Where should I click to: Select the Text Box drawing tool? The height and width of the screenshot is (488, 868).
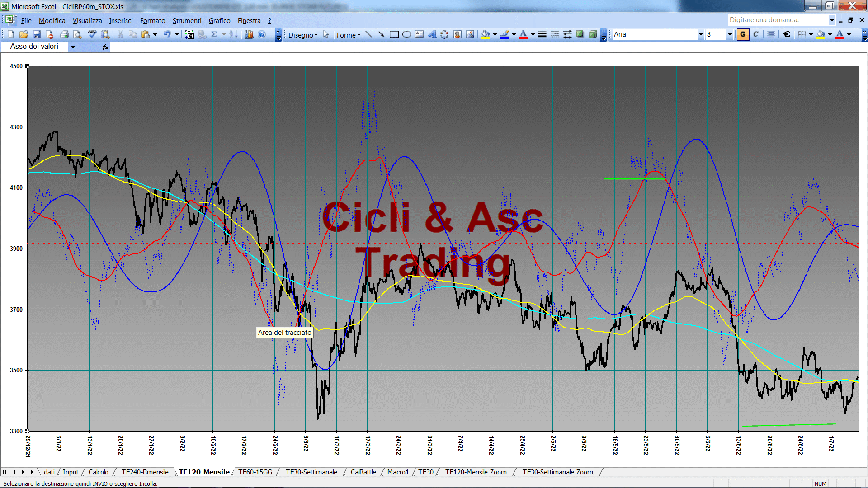click(420, 34)
